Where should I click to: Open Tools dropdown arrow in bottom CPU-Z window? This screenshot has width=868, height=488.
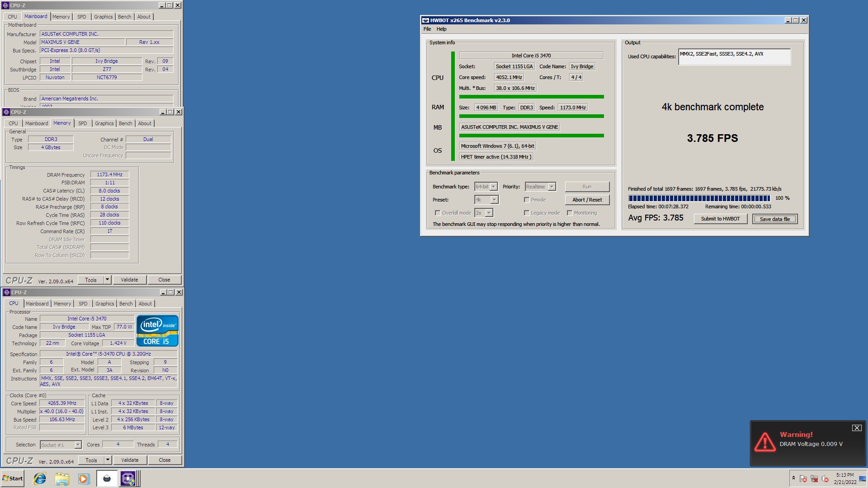(x=108, y=460)
